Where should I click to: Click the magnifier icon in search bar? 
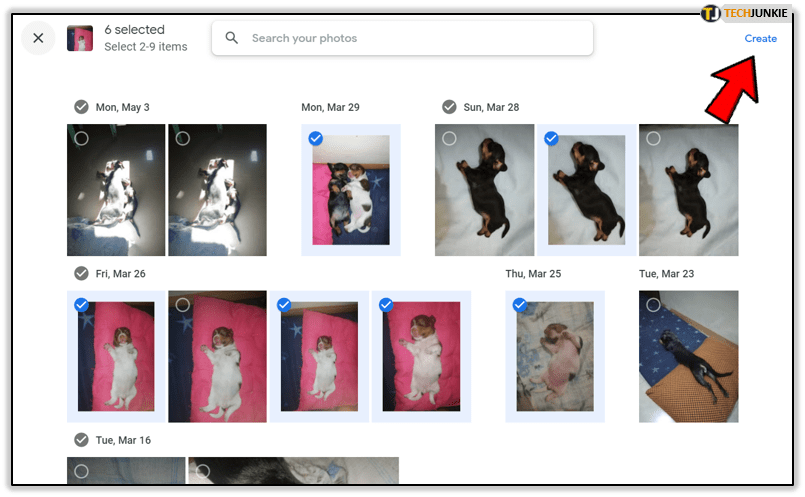(232, 39)
